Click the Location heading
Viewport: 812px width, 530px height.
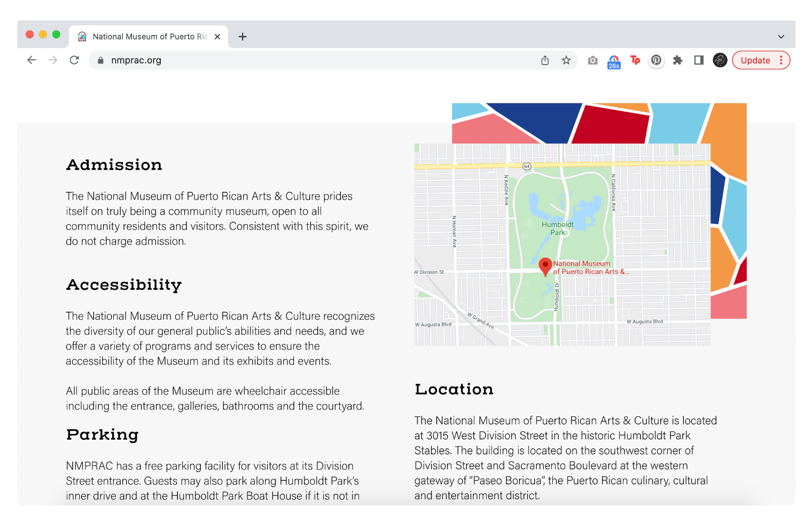[x=454, y=390]
